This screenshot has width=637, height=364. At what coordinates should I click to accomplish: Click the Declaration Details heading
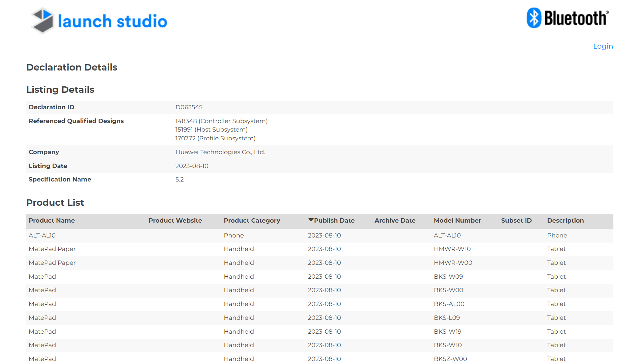tap(72, 67)
